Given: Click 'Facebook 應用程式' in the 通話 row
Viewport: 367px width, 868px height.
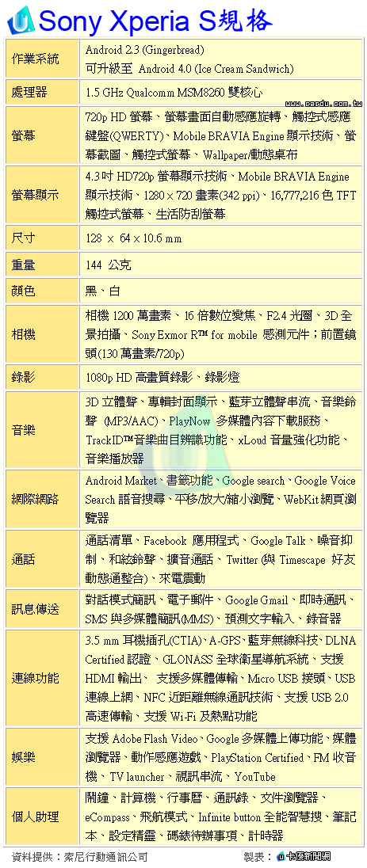Looking at the screenshot, I should (x=193, y=541).
